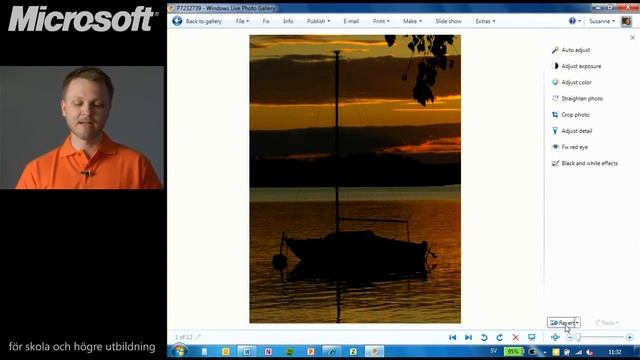
Task: Click the Adjust detail icon
Action: point(555,131)
